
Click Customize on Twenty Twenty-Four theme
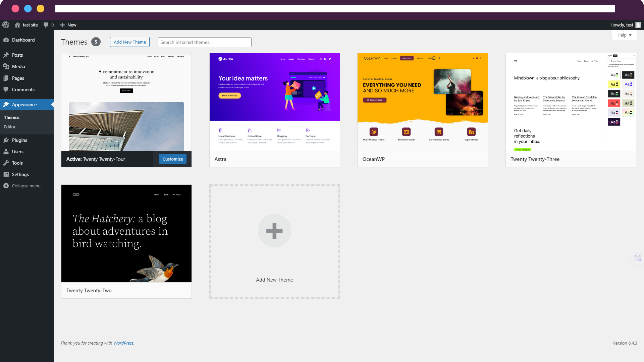coord(173,159)
